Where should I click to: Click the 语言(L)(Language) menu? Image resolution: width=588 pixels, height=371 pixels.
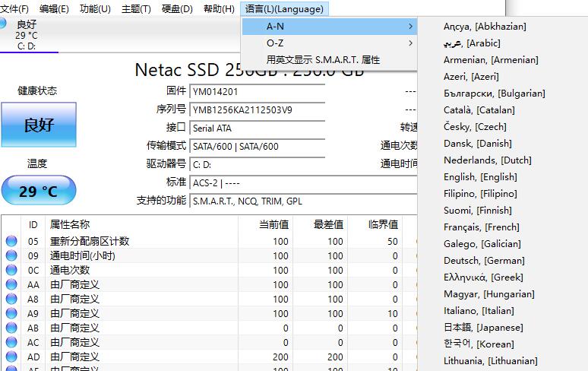click(284, 8)
